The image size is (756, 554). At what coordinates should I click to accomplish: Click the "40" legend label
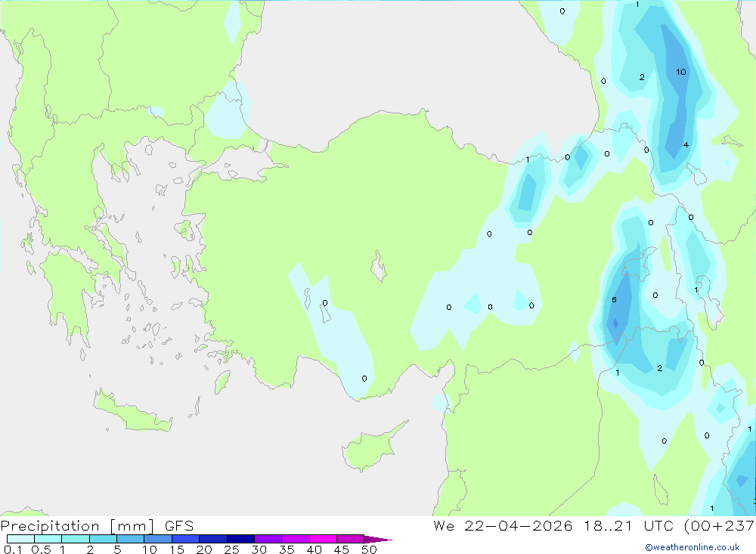pos(314,549)
